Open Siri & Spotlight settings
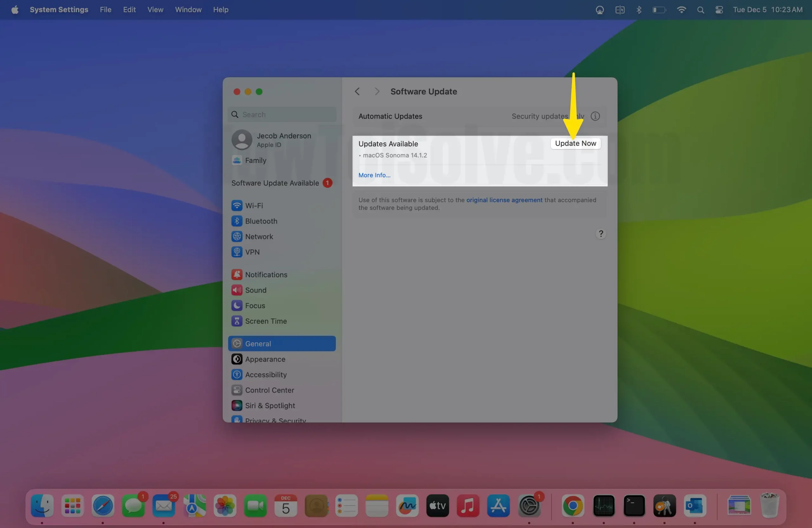Image resolution: width=812 pixels, height=528 pixels. coord(282,406)
